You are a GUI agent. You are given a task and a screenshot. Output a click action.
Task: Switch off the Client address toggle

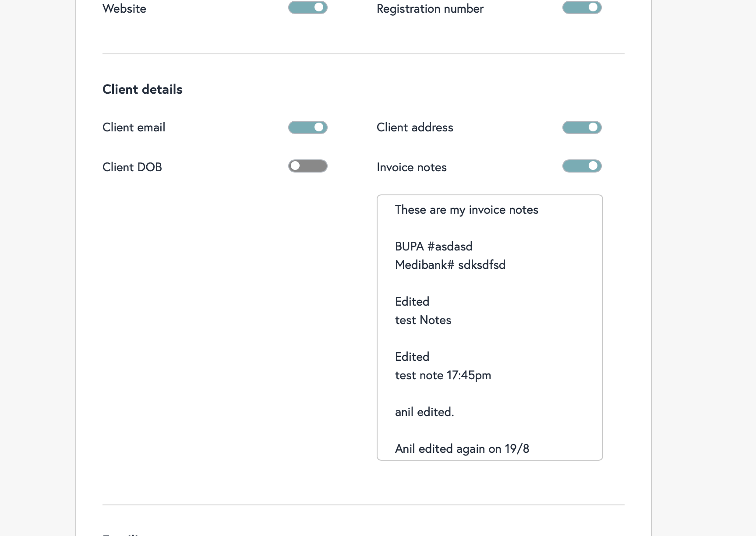582,127
